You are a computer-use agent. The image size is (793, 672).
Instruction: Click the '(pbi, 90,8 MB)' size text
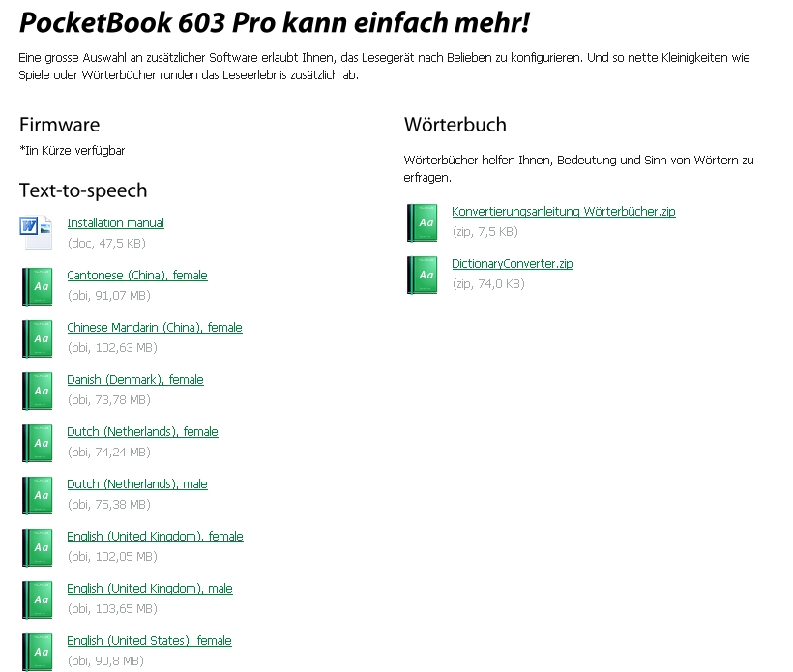click(x=105, y=660)
